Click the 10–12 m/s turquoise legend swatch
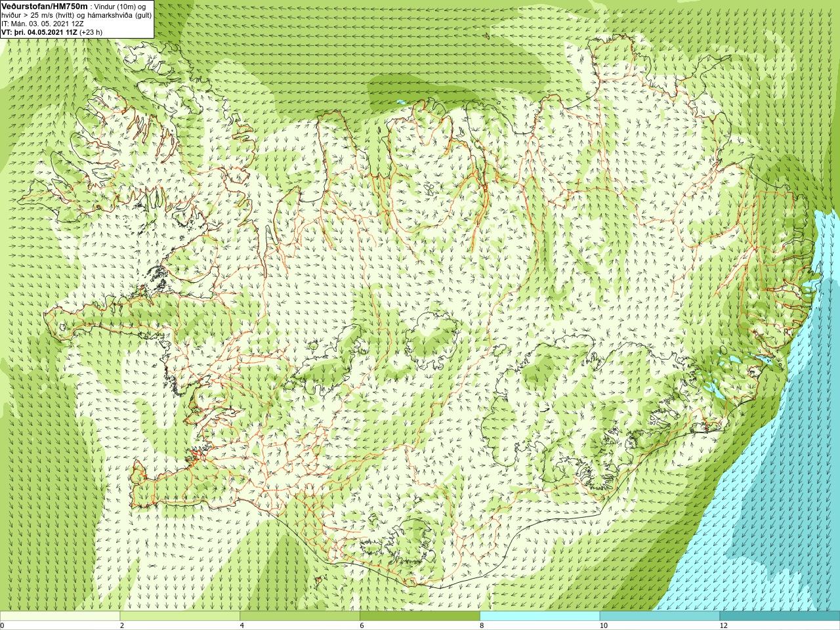 click(x=660, y=616)
